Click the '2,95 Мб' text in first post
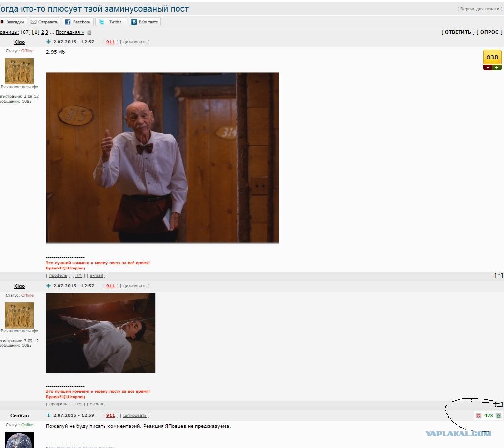Viewport: 504px width, 448px height. pyautogui.click(x=55, y=52)
